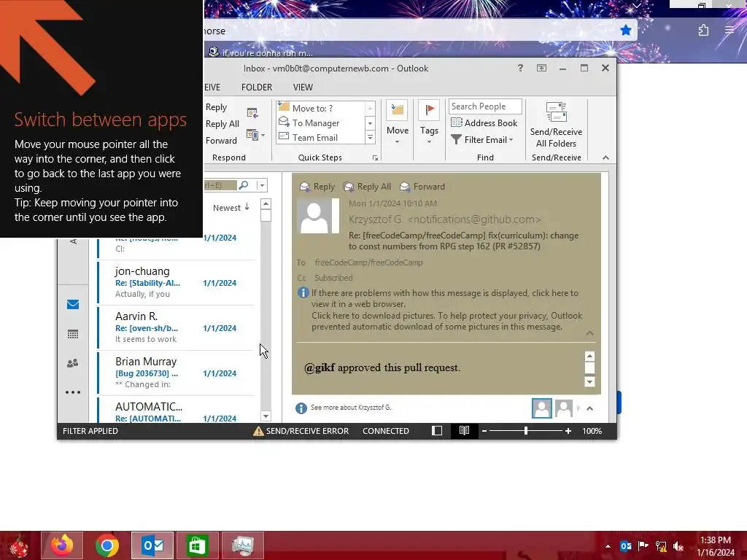The height and width of the screenshot is (560, 747).
Task: Switch to Reading view in status bar
Action: click(464, 431)
